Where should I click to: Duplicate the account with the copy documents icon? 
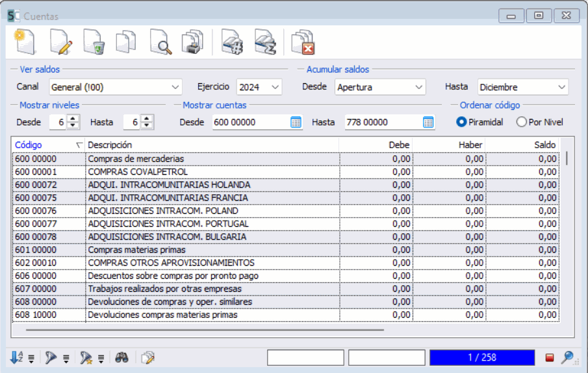(126, 42)
